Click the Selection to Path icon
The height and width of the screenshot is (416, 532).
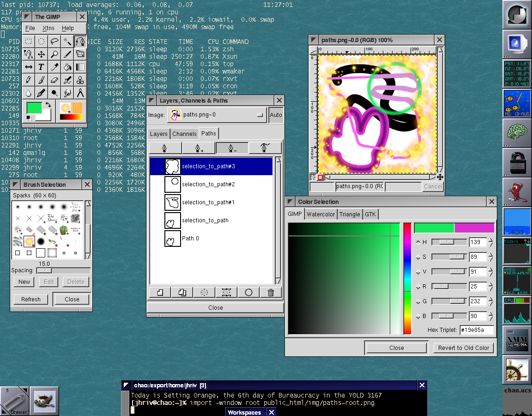[x=226, y=293]
